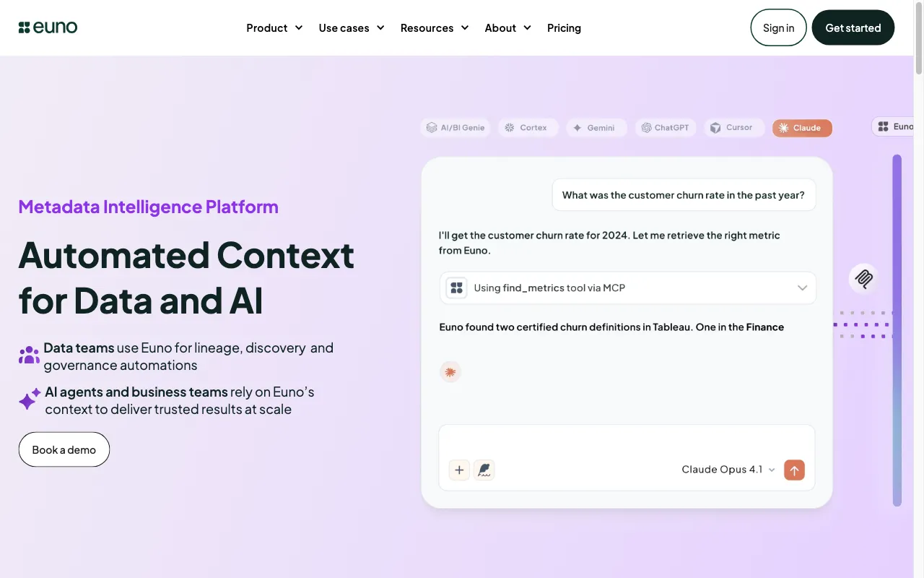924x578 pixels.
Task: Go to the Pricing page
Action: click(564, 27)
